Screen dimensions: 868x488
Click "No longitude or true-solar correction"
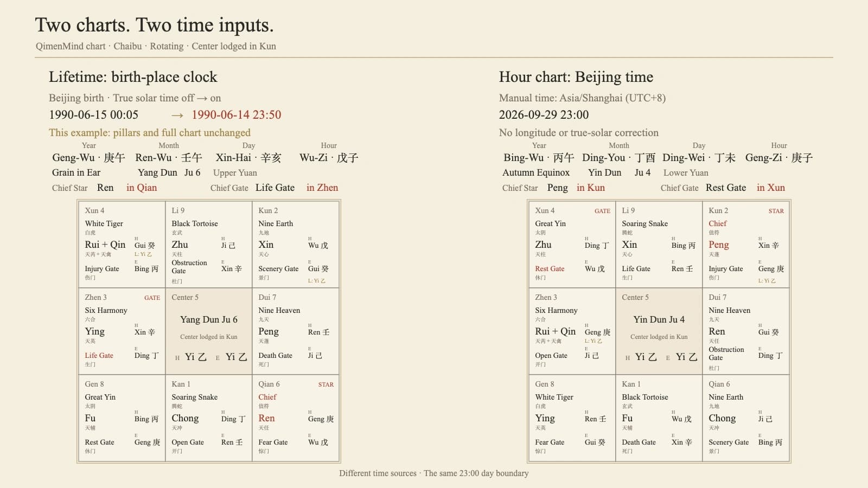[x=579, y=133]
